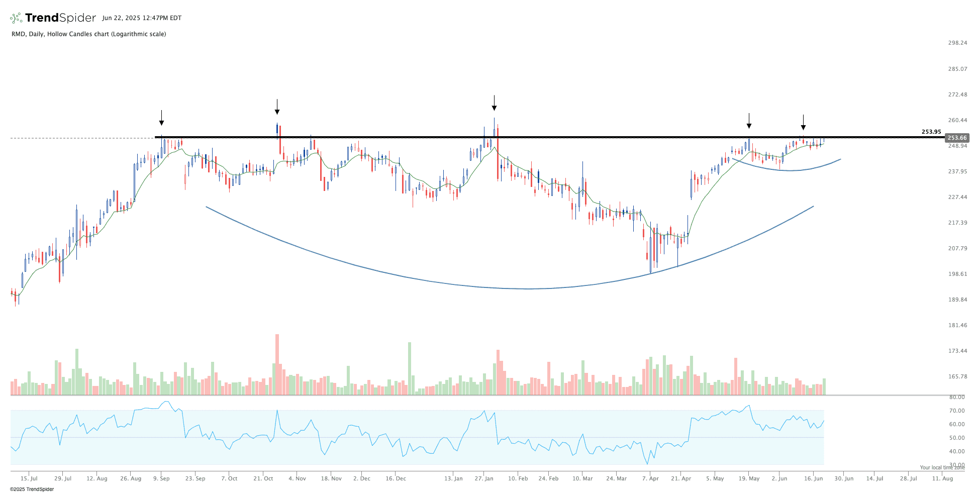The image size is (980, 494).
Task: Click the tall green volume bar in late December
Action: (410, 368)
